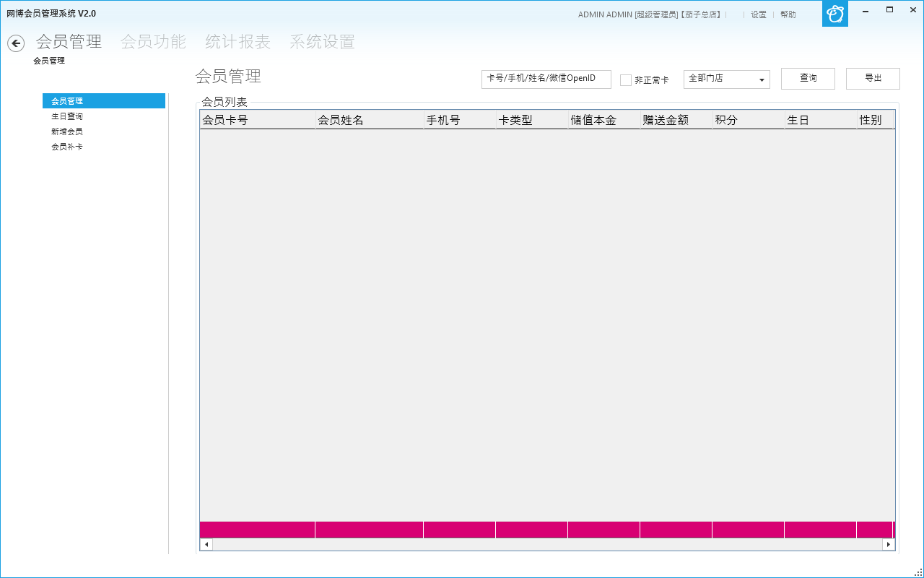
Task: Select 生日查询 in the sidebar
Action: pyautogui.click(x=67, y=116)
